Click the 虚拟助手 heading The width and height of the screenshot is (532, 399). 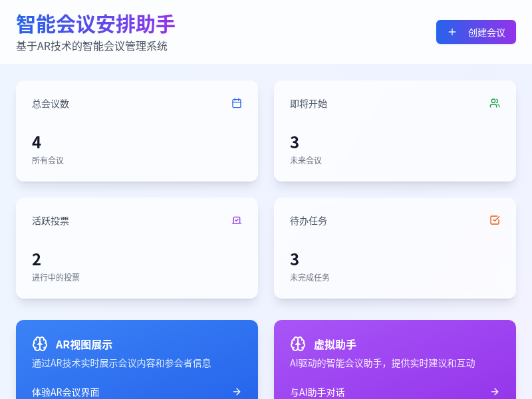[x=335, y=344]
